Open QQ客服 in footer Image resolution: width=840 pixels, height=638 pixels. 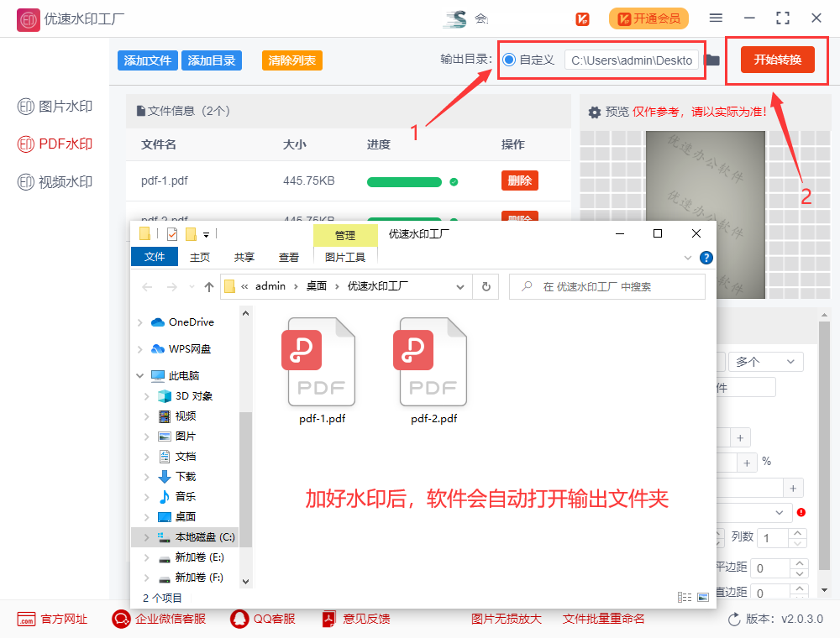[262, 620]
